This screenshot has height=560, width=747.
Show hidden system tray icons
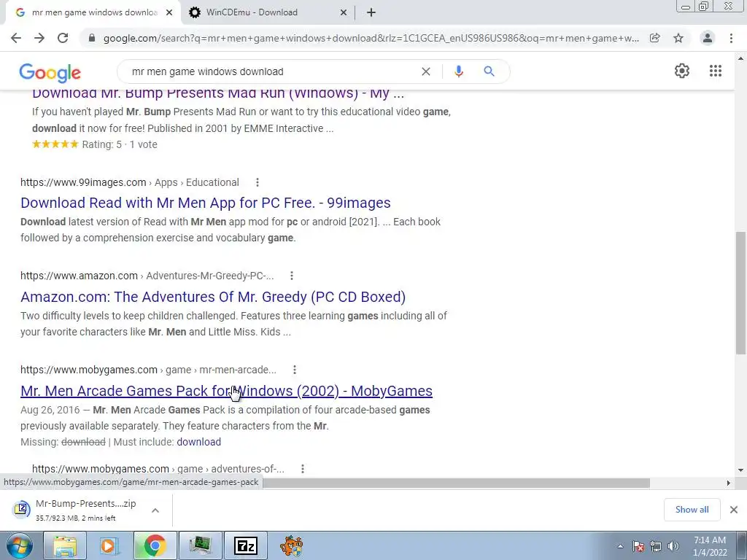pos(620,546)
